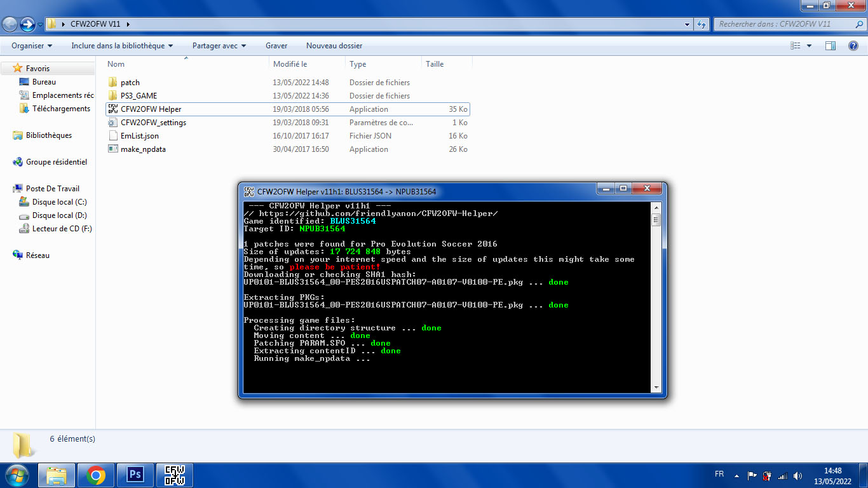Select the PS3_GAME folder
Image resolution: width=868 pixels, height=488 pixels.
pos(139,96)
